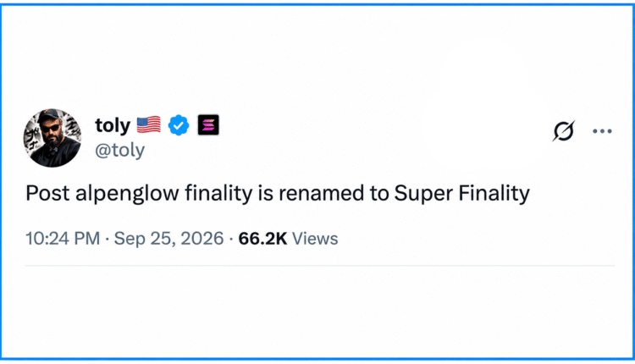The image size is (635, 364).
Task: Click the US flag emoji beside toly
Action: pyautogui.click(x=149, y=125)
